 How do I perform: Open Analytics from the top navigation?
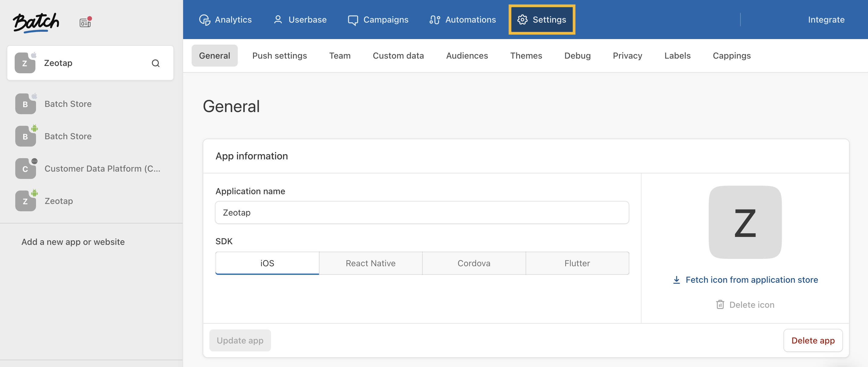click(226, 20)
